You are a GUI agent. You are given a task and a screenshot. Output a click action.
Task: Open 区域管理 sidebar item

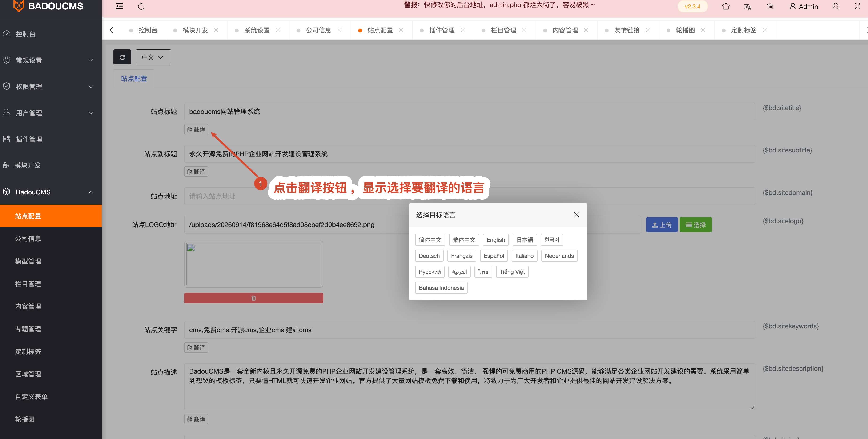[x=51, y=374]
